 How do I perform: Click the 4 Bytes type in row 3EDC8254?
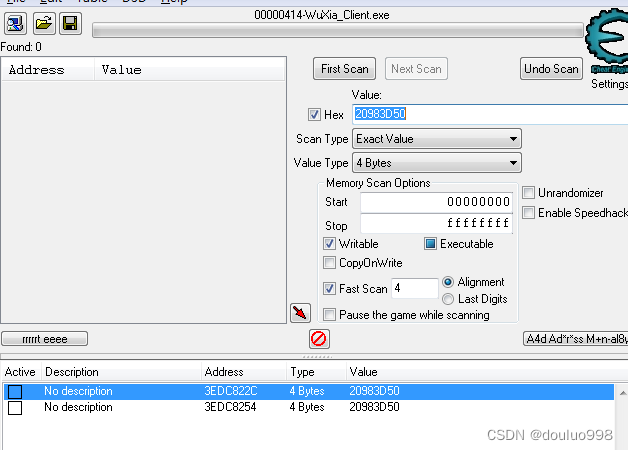click(307, 407)
